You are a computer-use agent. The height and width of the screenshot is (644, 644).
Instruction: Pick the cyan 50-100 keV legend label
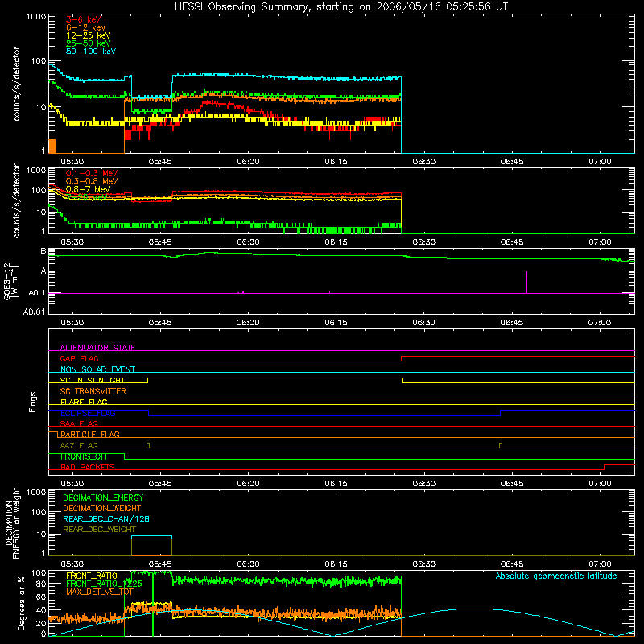(91, 52)
